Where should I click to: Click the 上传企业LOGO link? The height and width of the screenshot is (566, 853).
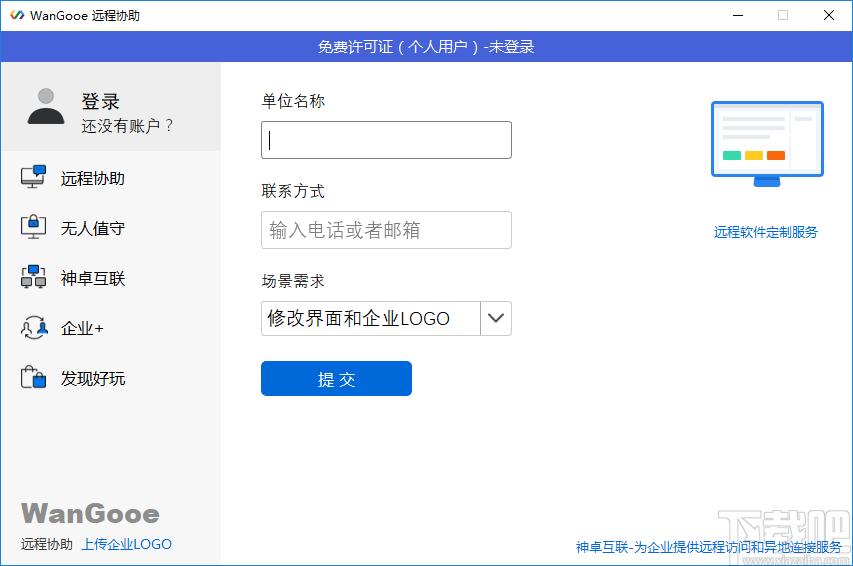point(126,544)
